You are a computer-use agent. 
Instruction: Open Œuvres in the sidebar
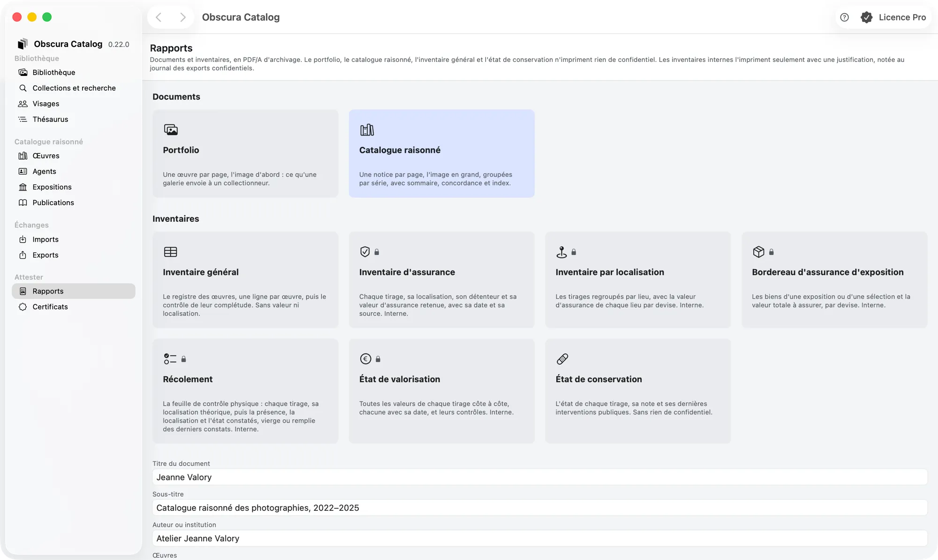click(x=74, y=156)
